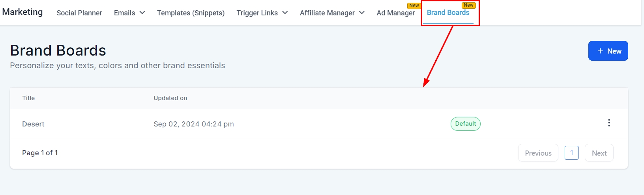Click the Next pagination button
This screenshot has height=195, width=644.
click(599, 153)
